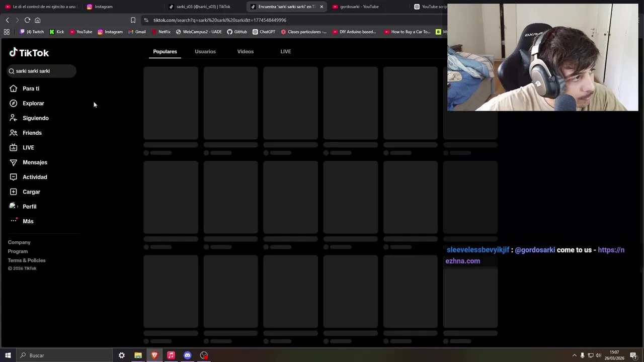Switch to 'Le di el control' YouTube tab
The height and width of the screenshot is (362, 644).
pos(40,7)
